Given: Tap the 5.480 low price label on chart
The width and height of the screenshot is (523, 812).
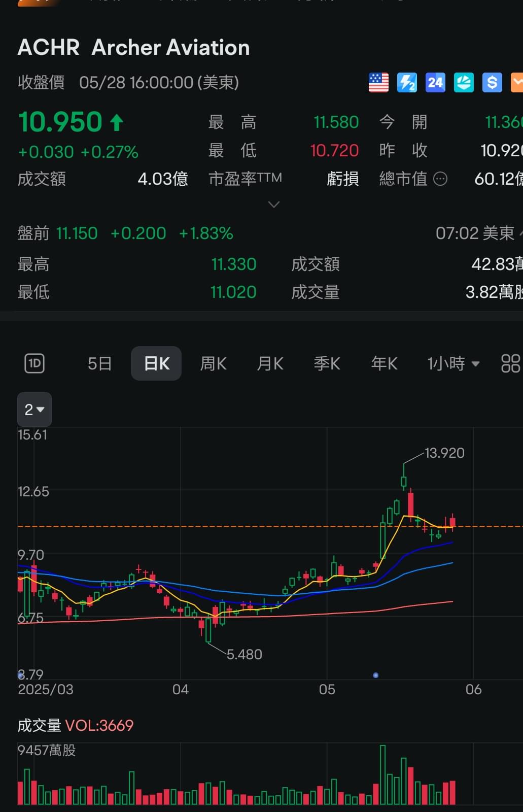Looking at the screenshot, I should (244, 654).
